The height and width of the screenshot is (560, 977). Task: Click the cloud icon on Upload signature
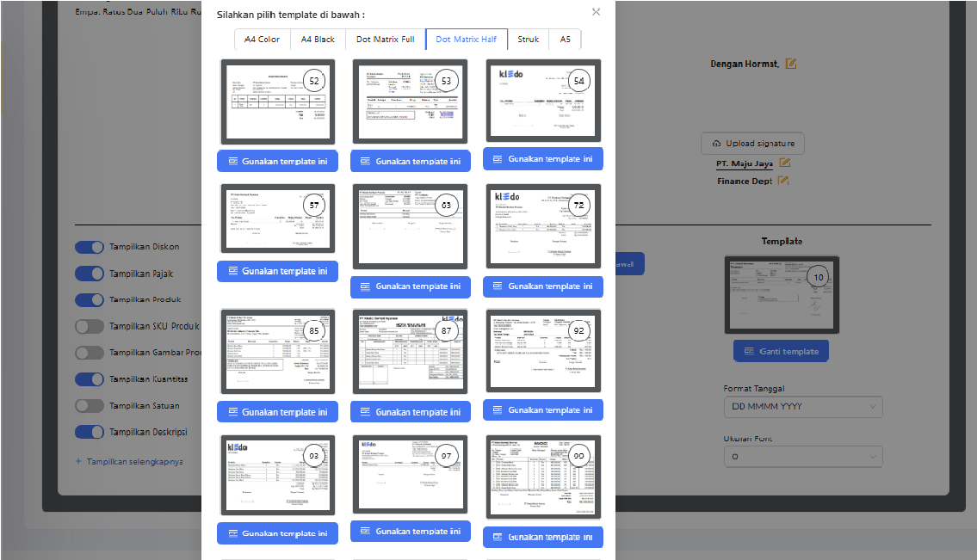click(x=716, y=143)
